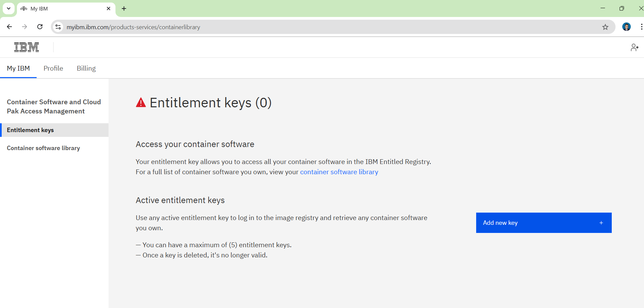Click the IBM logo
This screenshot has width=644, height=308.
[26, 47]
